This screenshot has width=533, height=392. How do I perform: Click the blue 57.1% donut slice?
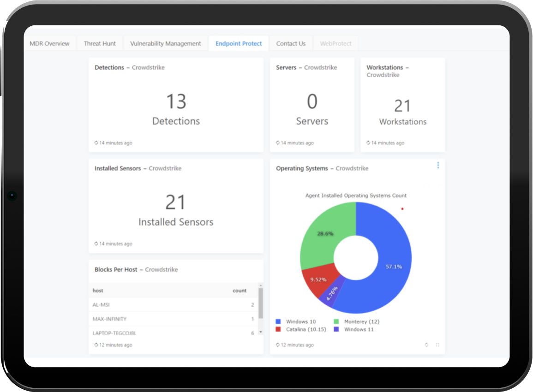pos(393,266)
